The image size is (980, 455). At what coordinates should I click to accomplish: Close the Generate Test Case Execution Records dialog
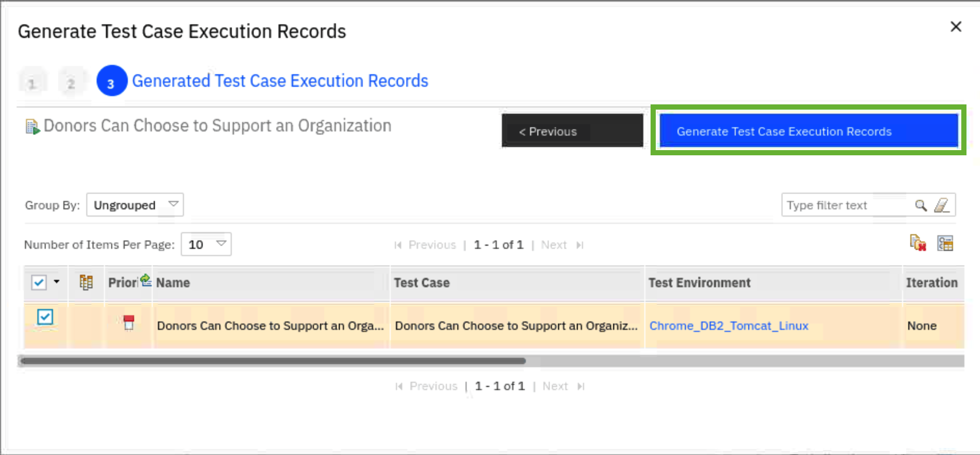pos(956,27)
